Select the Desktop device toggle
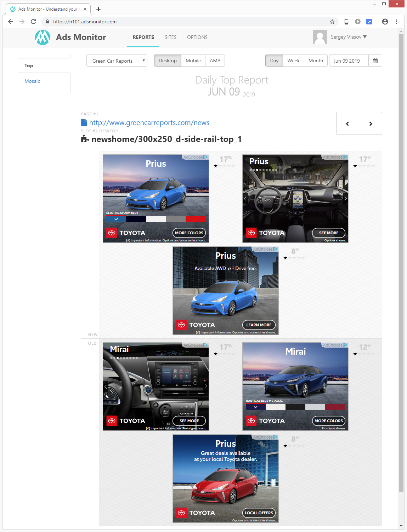The height and width of the screenshot is (532, 407). coord(168,61)
